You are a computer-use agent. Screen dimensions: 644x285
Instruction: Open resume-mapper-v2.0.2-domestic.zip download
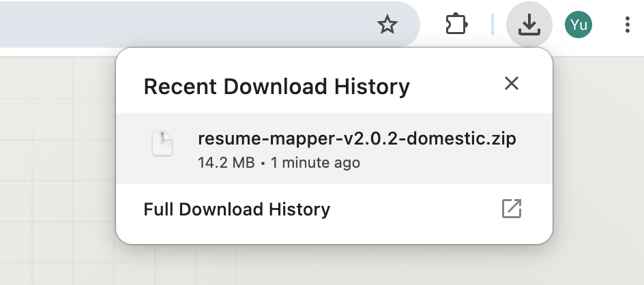click(334, 149)
